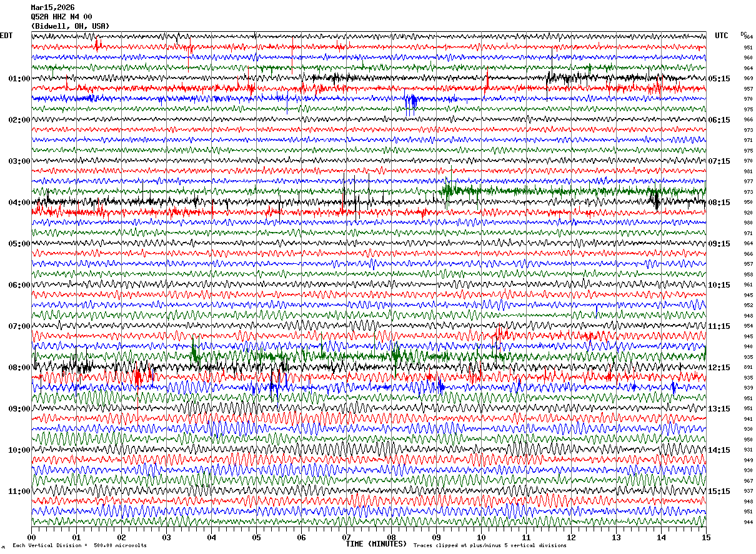756x554 pixels.
Task: Click the Mar15,2026 date header
Action: (x=52, y=8)
